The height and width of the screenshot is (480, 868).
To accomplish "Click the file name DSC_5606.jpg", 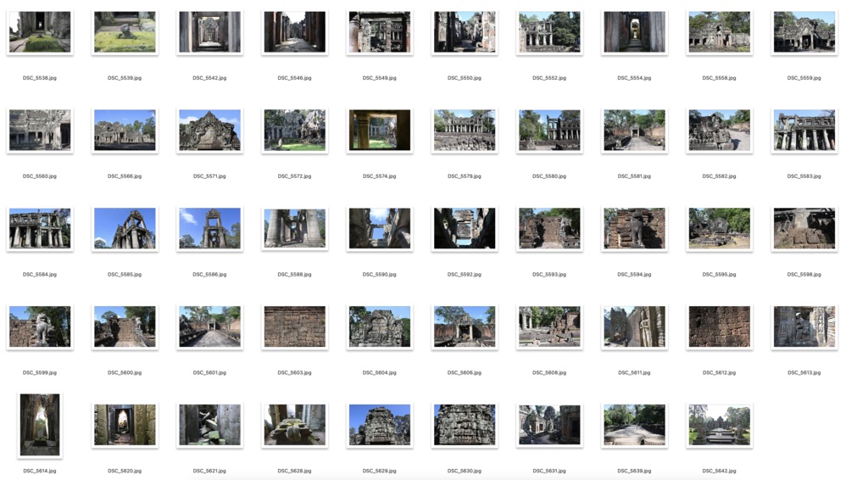I will tap(465, 372).
